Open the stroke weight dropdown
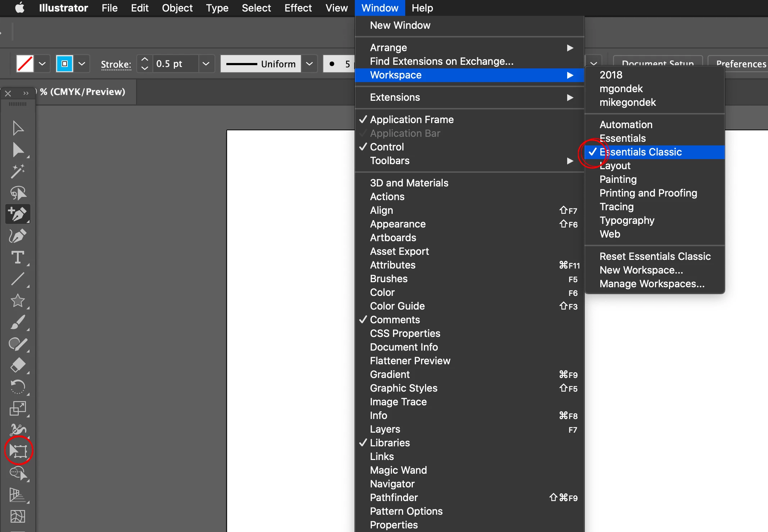 tap(206, 64)
